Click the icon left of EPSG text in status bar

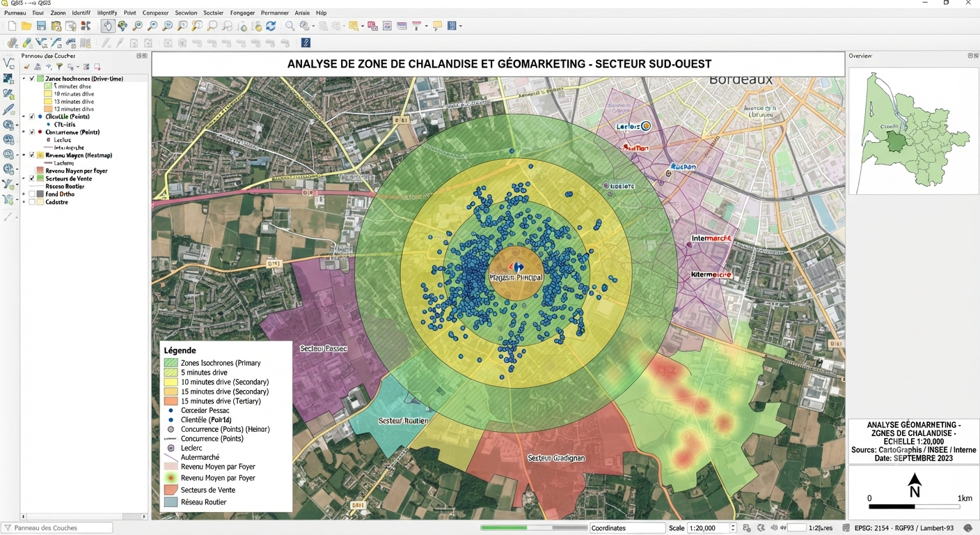pyautogui.click(x=846, y=528)
